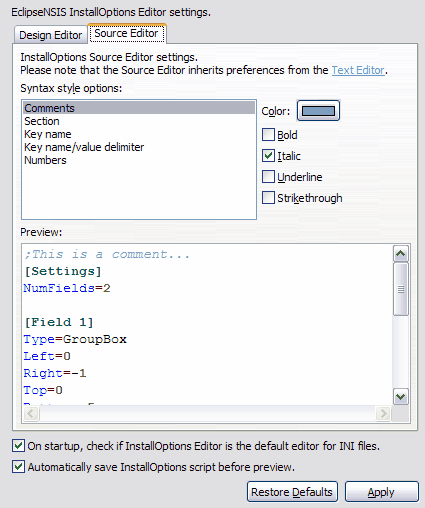425x508 pixels.
Task: Click the preview scroll down arrow
Action: [x=401, y=397]
